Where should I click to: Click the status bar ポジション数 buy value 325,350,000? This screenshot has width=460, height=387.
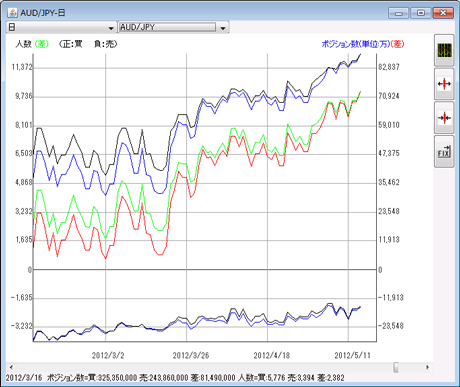(x=117, y=378)
